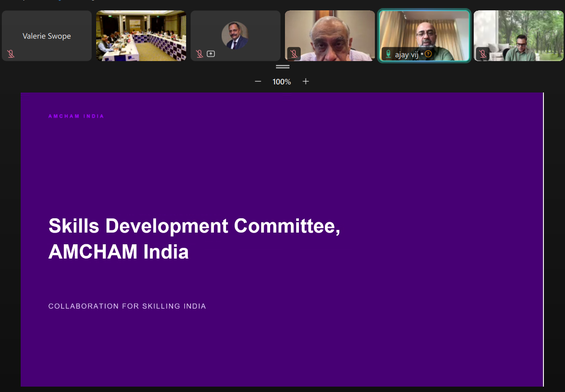This screenshot has height=392, width=565.
Task: Click the screen-sharing indicator icon on profile tile
Action: 211,54
